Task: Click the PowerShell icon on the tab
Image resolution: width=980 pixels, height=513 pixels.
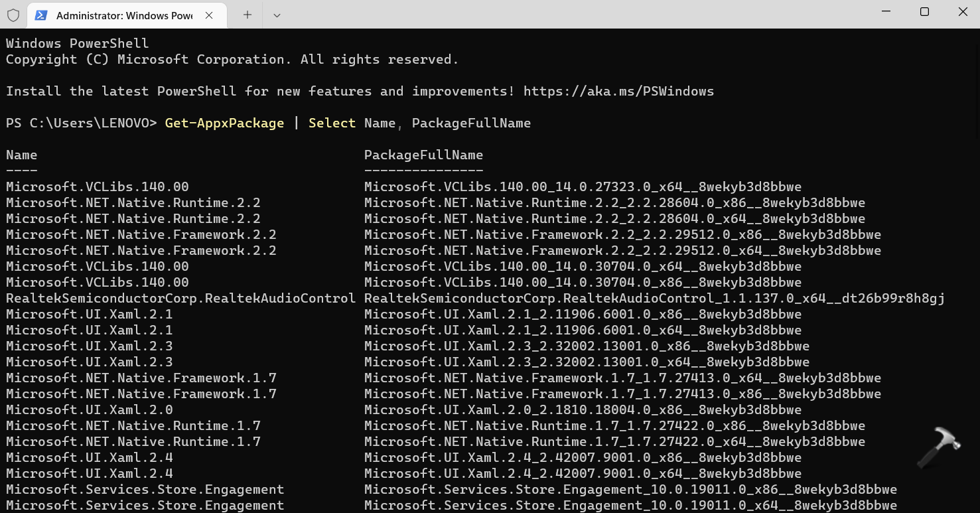Action: pos(41,15)
